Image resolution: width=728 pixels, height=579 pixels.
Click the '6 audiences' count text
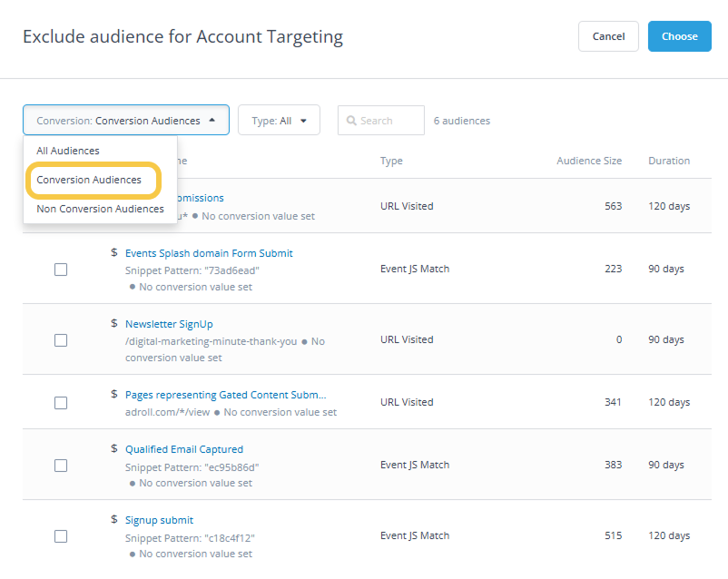tap(462, 121)
